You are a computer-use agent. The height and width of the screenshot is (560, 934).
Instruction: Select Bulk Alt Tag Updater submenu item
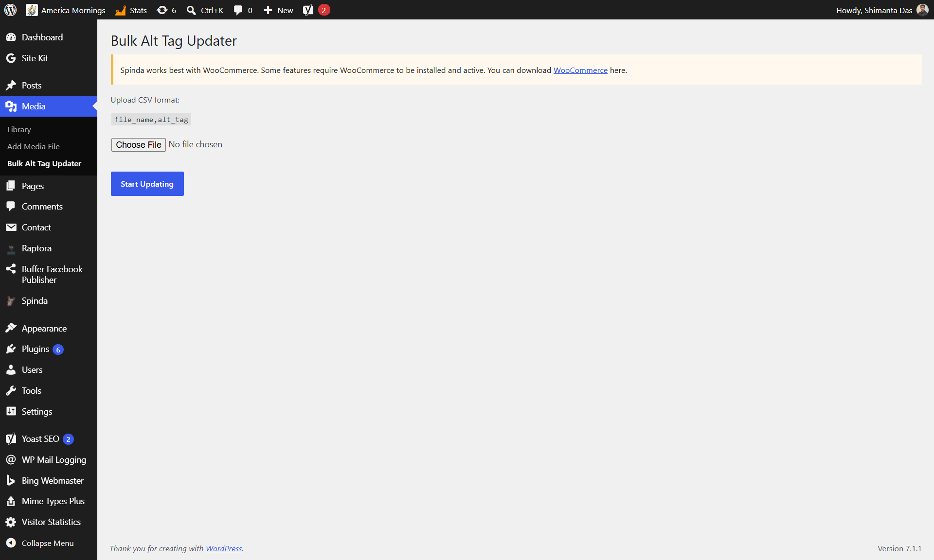pos(44,163)
